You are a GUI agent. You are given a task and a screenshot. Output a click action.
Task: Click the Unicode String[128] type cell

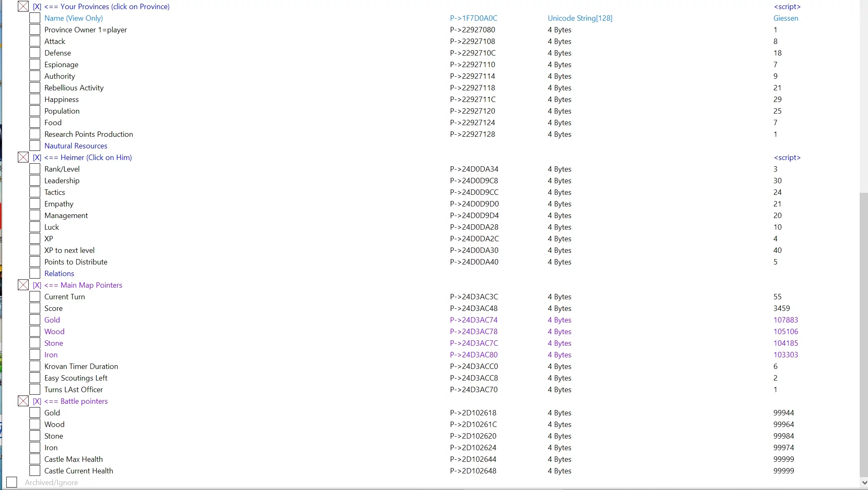coord(580,18)
